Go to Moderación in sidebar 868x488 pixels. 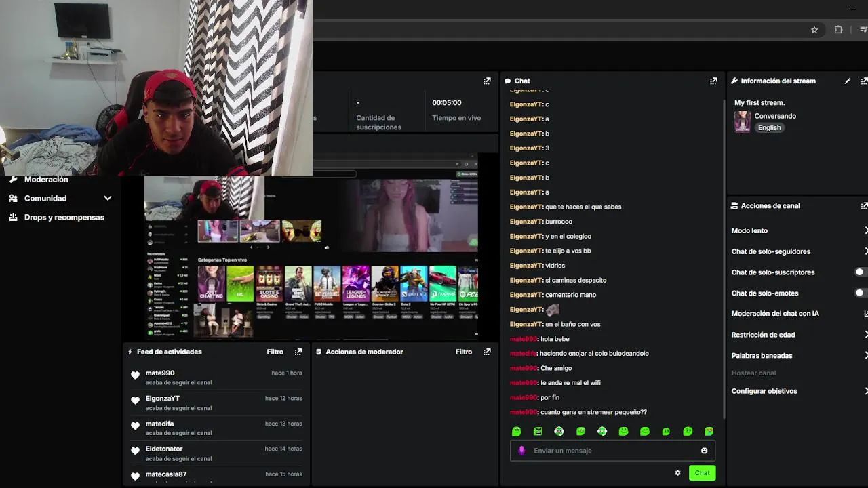click(x=46, y=180)
